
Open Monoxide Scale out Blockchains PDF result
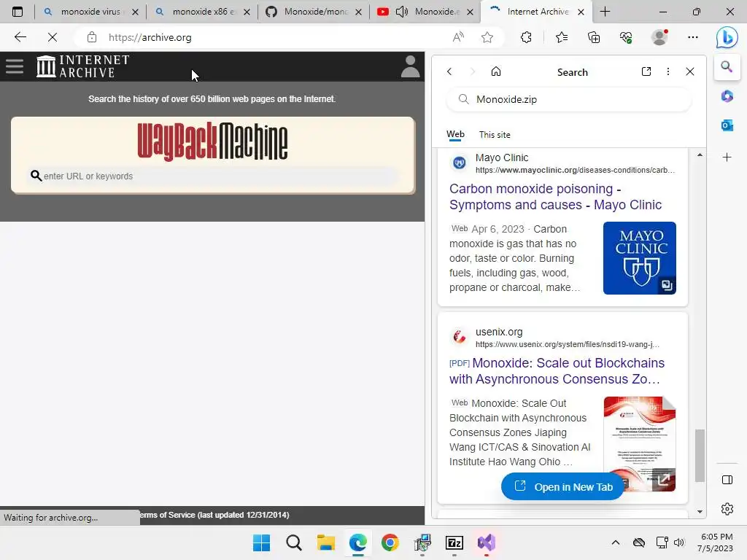pos(557,371)
